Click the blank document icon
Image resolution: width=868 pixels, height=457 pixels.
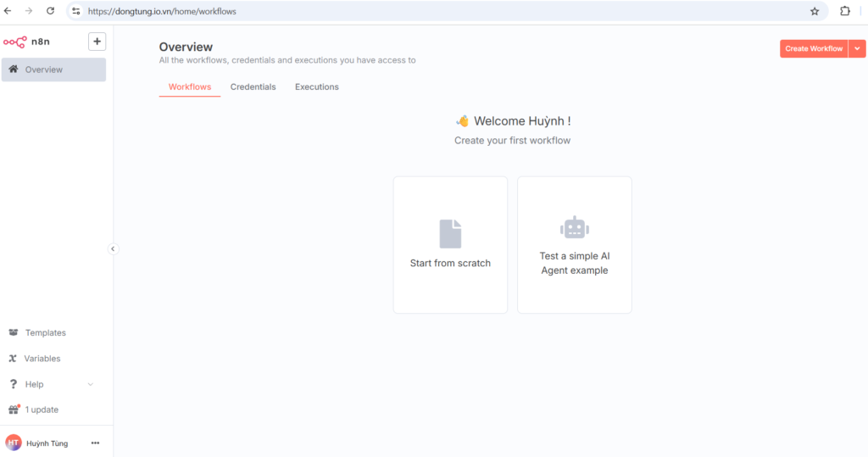point(450,234)
